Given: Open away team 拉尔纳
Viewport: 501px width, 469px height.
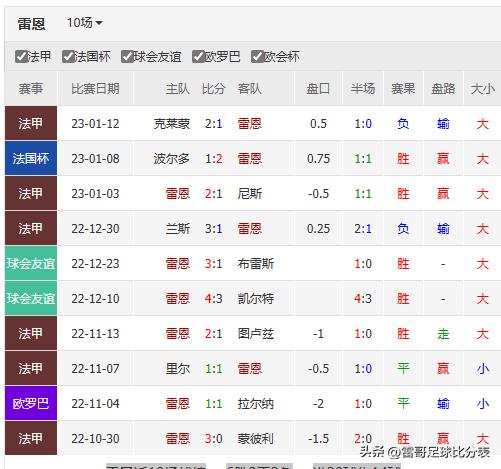Looking at the screenshot, I should tap(256, 404).
